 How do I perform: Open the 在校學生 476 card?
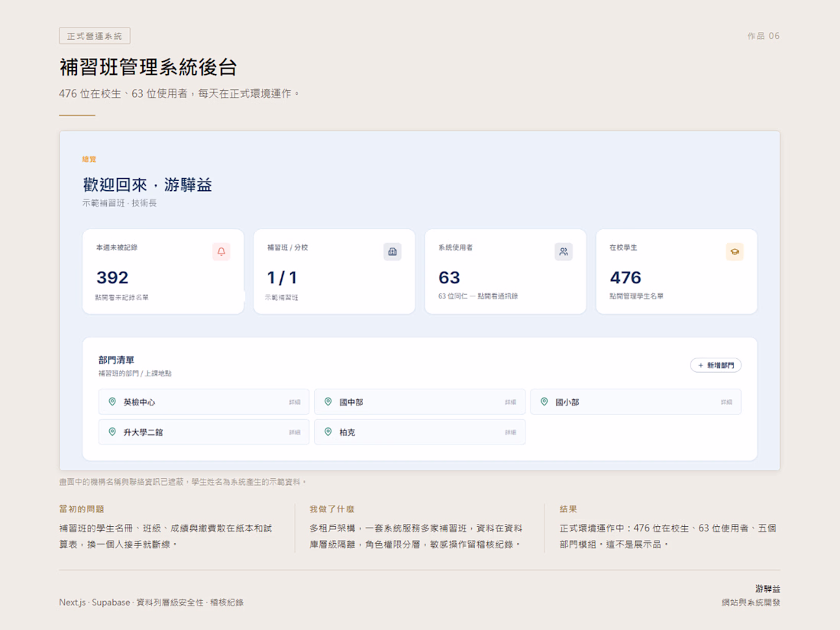pyautogui.click(x=677, y=272)
